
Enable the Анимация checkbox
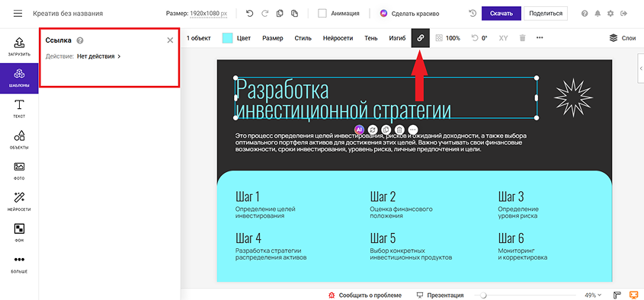322,14
